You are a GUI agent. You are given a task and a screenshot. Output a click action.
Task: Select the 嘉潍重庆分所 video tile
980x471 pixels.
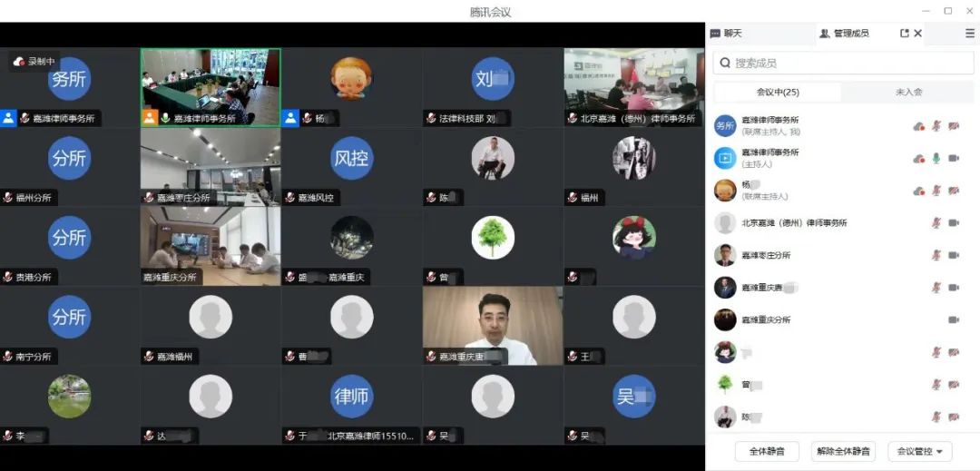coord(211,246)
